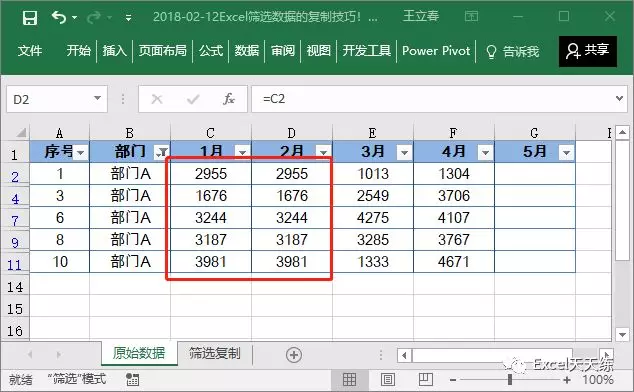Open the Power Pivot tab
This screenshot has height=392, width=634.
(x=436, y=51)
